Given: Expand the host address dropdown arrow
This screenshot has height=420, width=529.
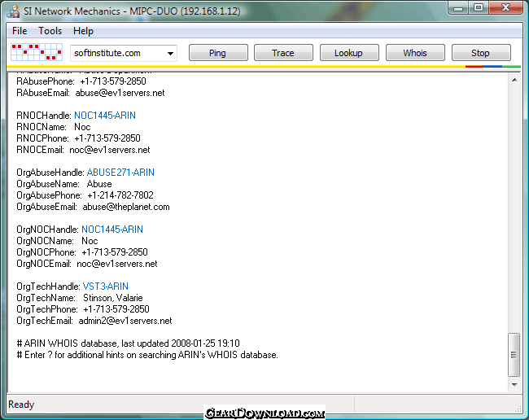Looking at the screenshot, I should click(170, 53).
